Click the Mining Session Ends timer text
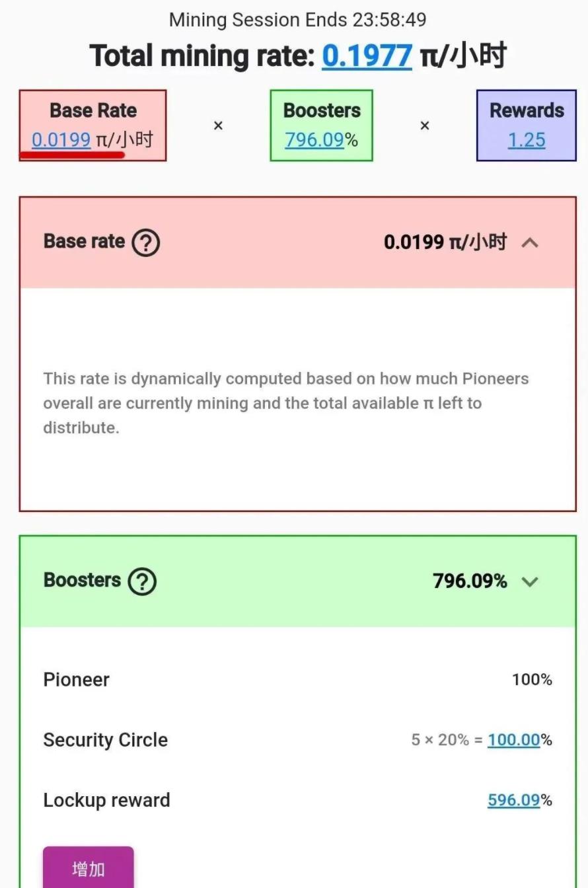Image resolution: width=588 pixels, height=888 pixels. [297, 20]
